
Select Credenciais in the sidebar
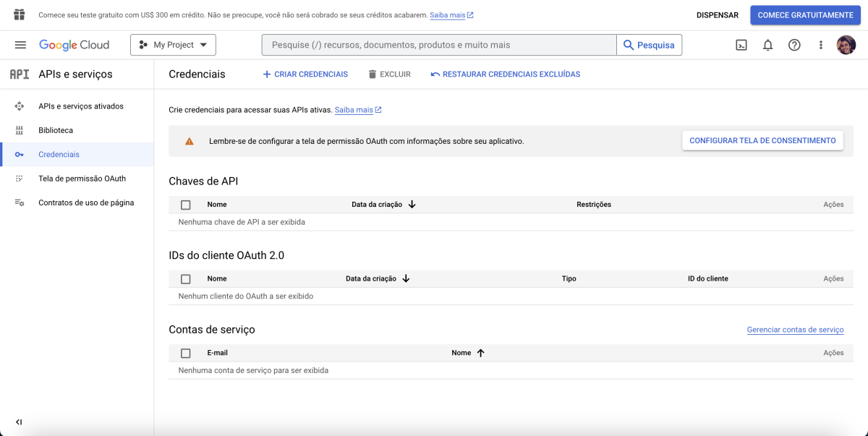click(77, 155)
